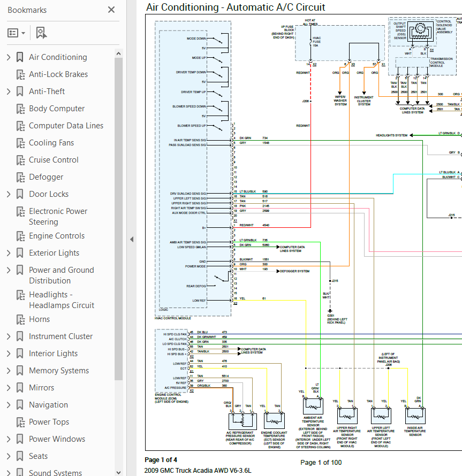The width and height of the screenshot is (462, 476).
Task: Click the Engine Controls bookmark icon
Action: point(20,236)
